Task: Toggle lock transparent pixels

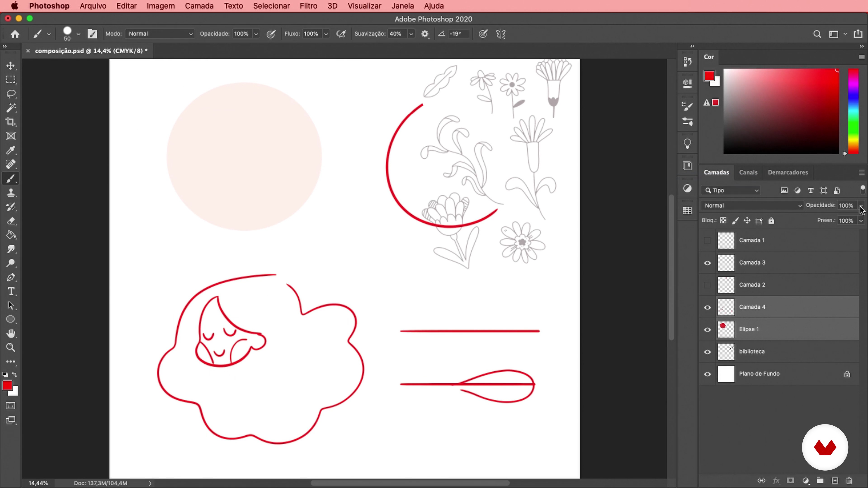Action: [723, 221]
